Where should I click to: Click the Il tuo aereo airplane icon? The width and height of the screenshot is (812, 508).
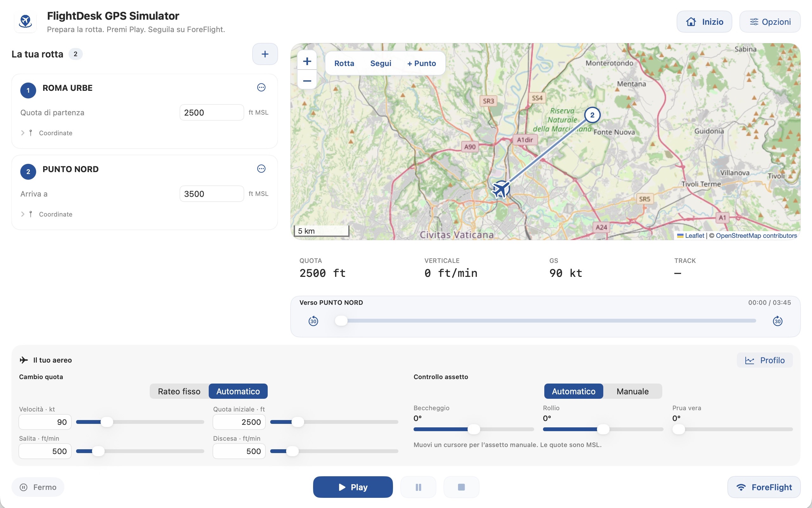click(24, 360)
